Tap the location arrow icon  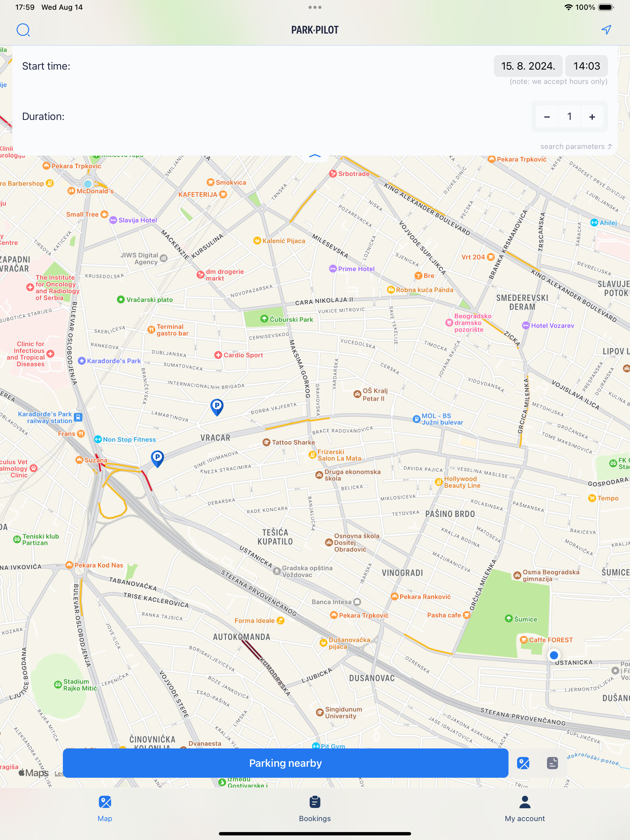[606, 30]
